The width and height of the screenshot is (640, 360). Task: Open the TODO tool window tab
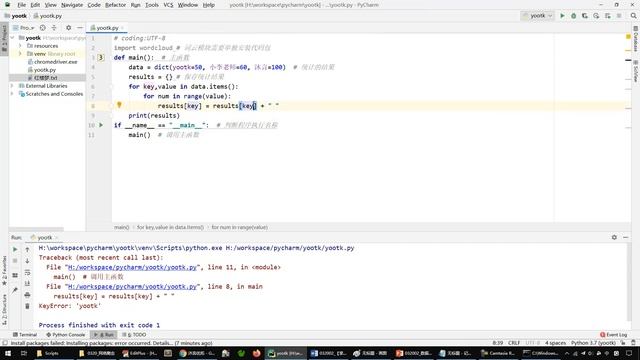[x=134, y=334]
